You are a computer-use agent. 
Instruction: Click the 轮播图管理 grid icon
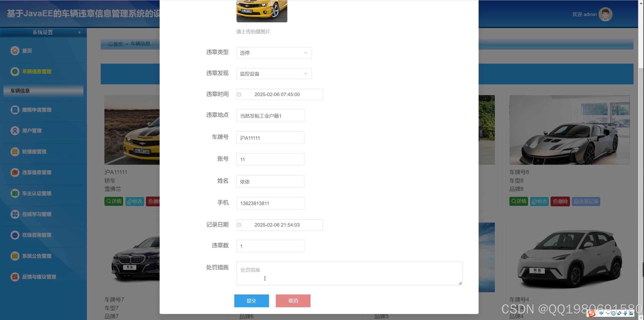pos(15,151)
